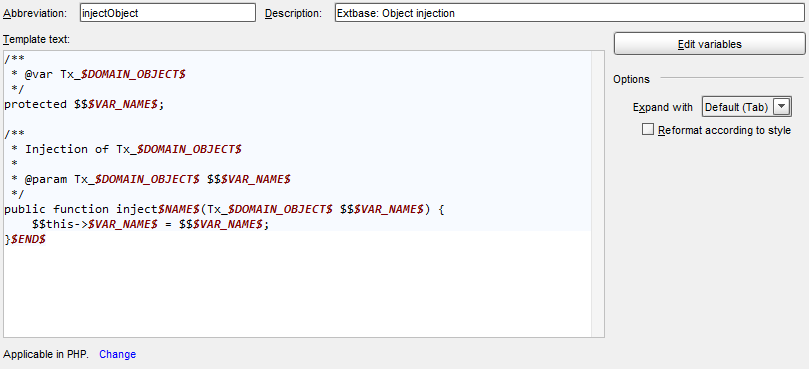Click the '* @var Tx_$DOMAIN_OBJECT$' line

(x=98, y=75)
